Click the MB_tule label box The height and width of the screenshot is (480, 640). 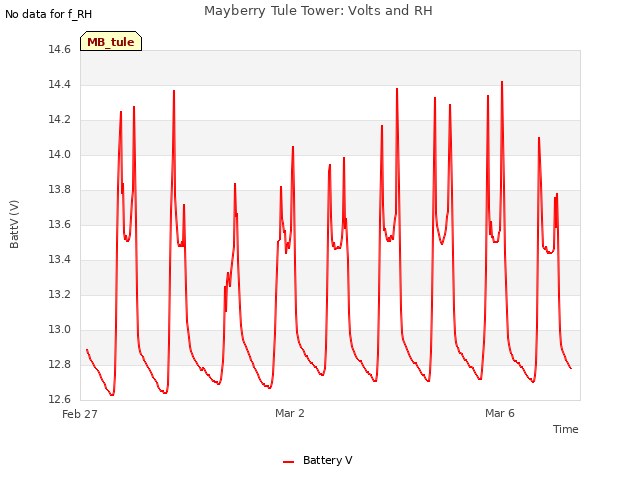(x=111, y=41)
